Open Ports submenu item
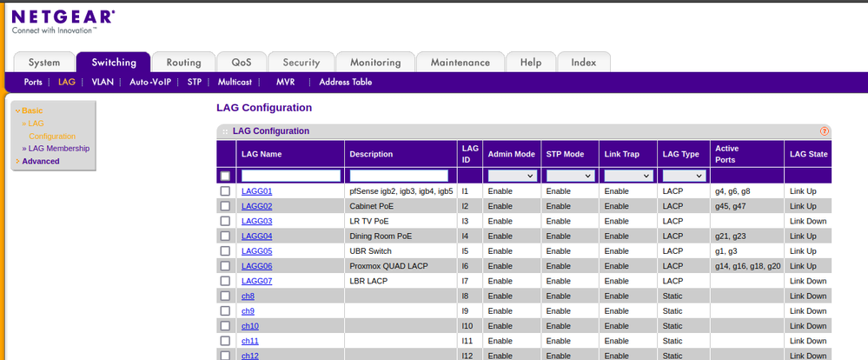 [33, 82]
